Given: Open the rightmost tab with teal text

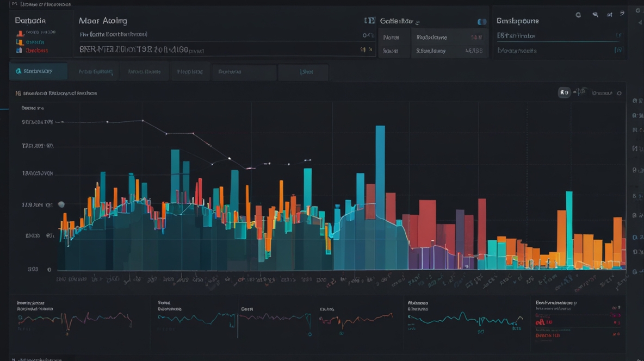Looking at the screenshot, I should tap(304, 72).
